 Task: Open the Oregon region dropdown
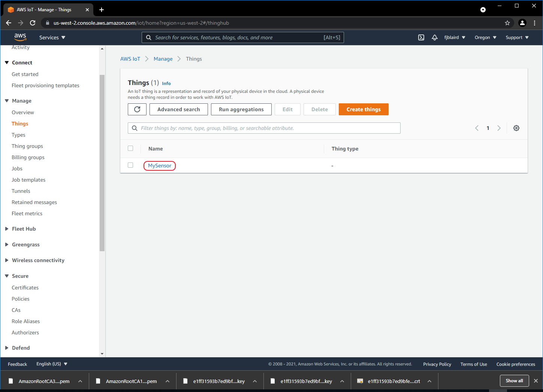coord(485,37)
